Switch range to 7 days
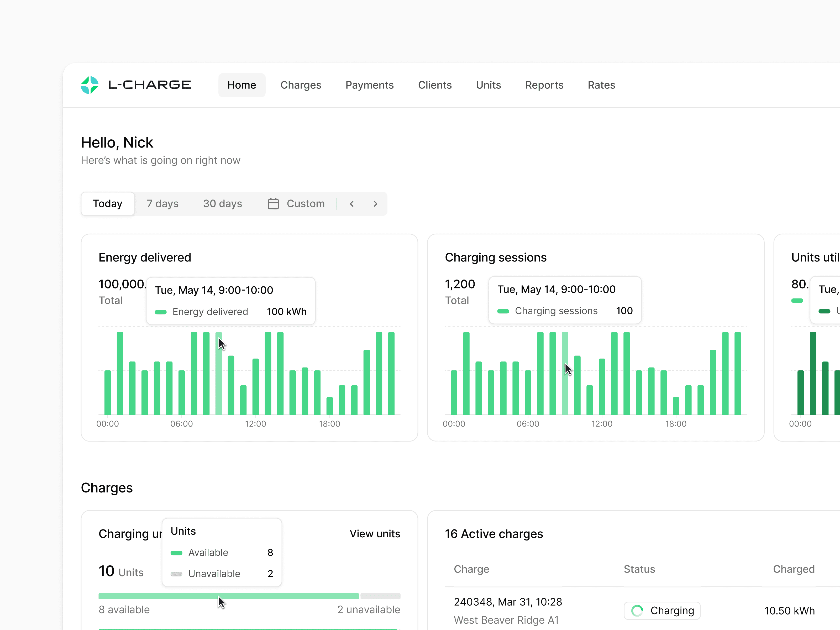Image resolution: width=840 pixels, height=630 pixels. click(x=162, y=203)
